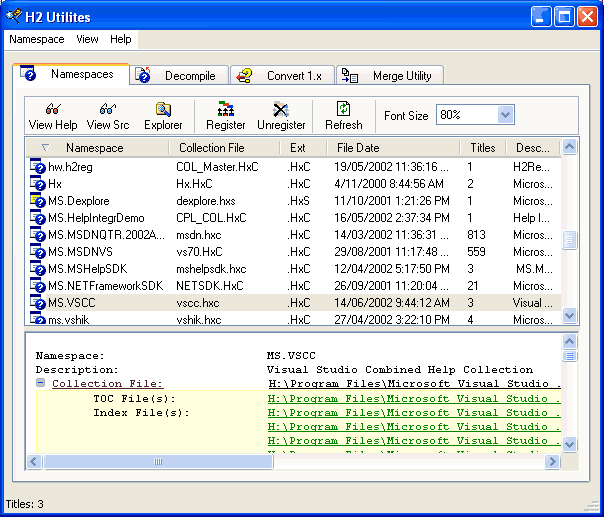Sort by File Date column header

pos(393,148)
